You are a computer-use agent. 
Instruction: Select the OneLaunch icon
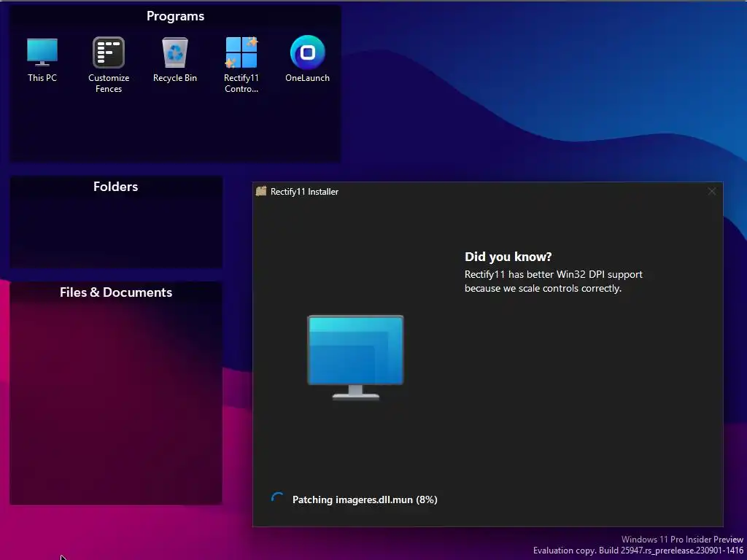click(x=307, y=60)
